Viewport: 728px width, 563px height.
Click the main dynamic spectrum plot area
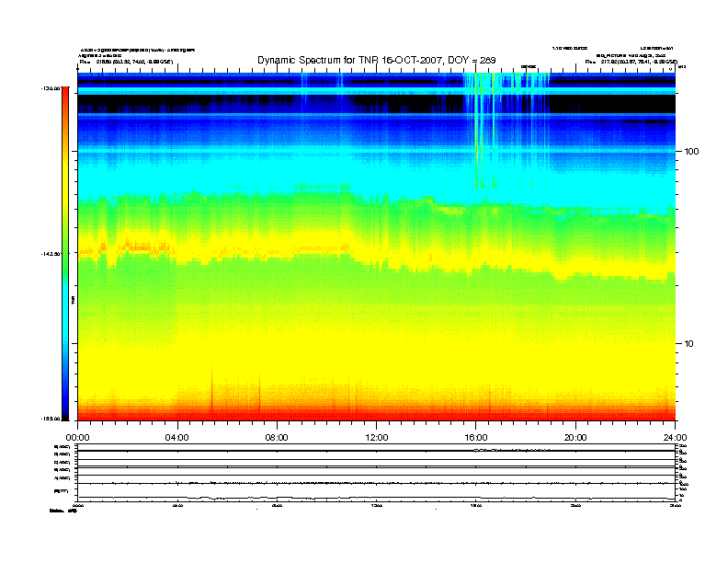click(x=377, y=247)
